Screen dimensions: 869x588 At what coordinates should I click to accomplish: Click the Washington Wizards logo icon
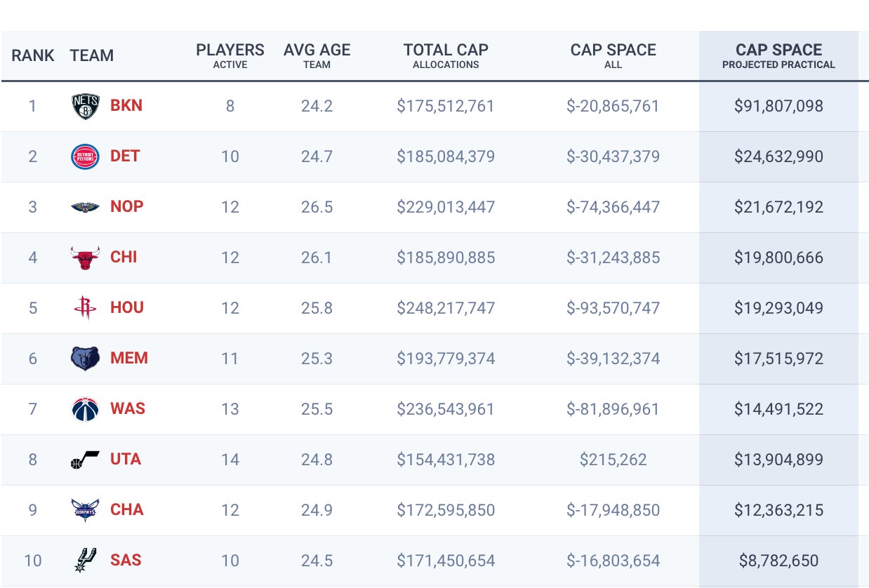(x=86, y=409)
